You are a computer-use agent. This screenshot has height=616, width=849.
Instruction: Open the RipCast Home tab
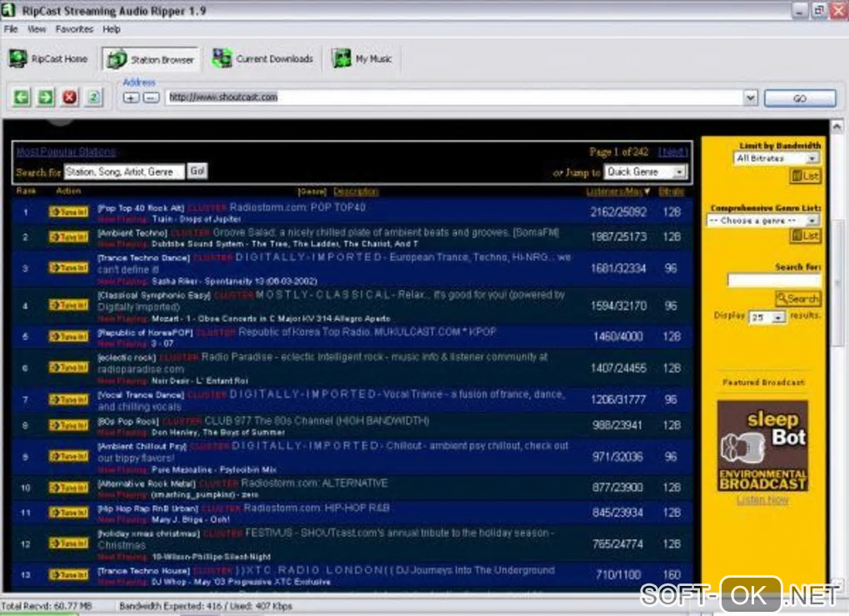click(x=47, y=58)
